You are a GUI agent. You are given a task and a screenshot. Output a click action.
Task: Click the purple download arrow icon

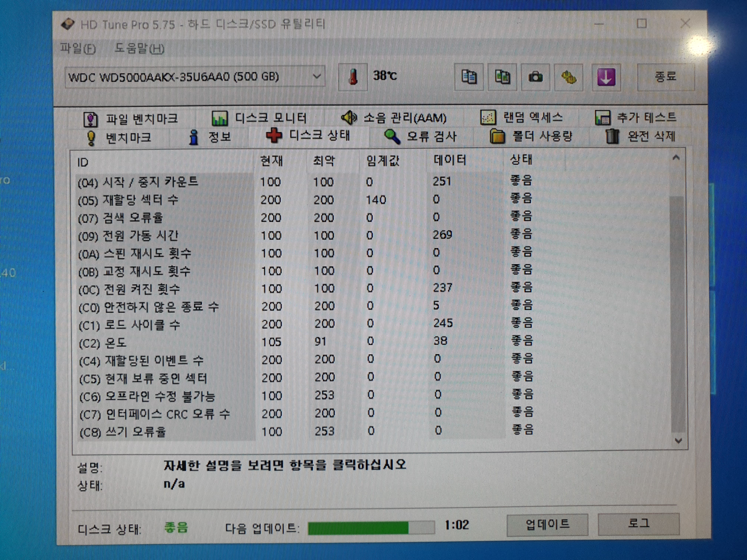coord(606,77)
